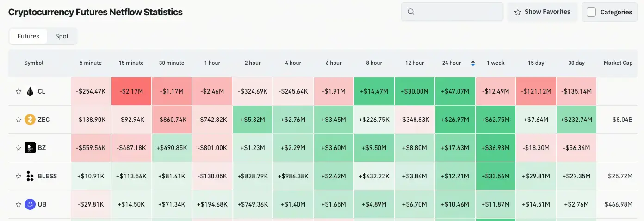Screen dimensions: 644x221
Task: Open the ZEC Zcash coin icon
Action: pos(30,120)
